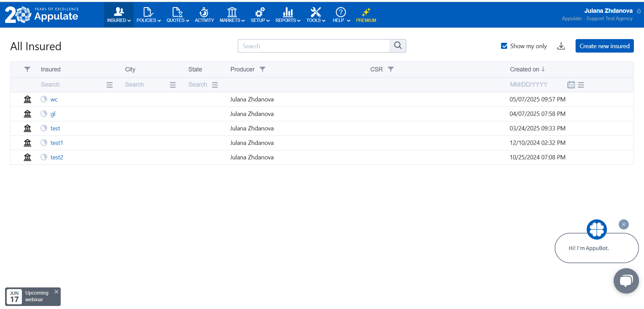Download the insured list export

pos(561,46)
